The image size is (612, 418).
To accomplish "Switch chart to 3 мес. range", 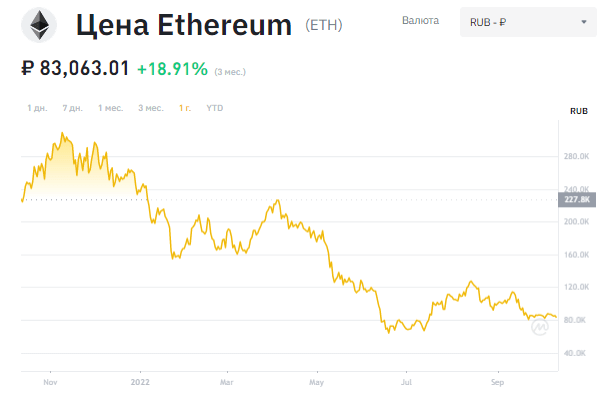I will pyautogui.click(x=150, y=107).
